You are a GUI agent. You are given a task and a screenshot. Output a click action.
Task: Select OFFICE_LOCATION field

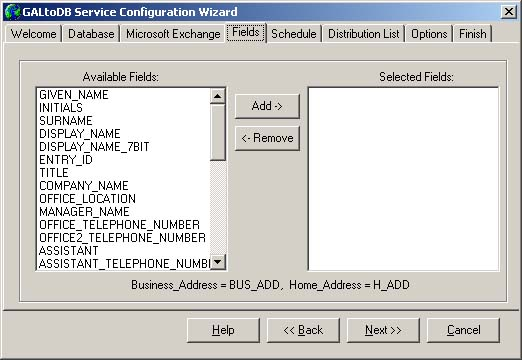click(124, 199)
